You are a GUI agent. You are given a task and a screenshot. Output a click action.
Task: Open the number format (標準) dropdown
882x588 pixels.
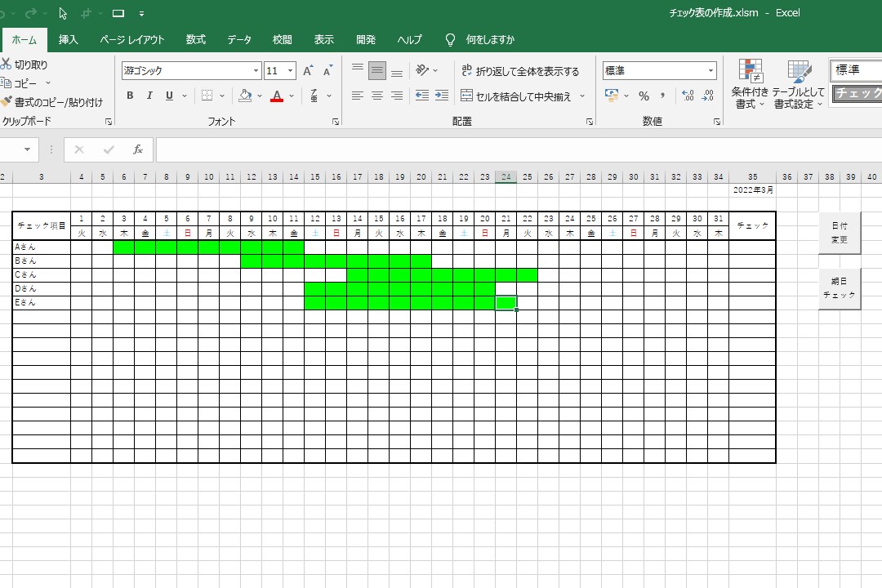pyautogui.click(x=710, y=70)
